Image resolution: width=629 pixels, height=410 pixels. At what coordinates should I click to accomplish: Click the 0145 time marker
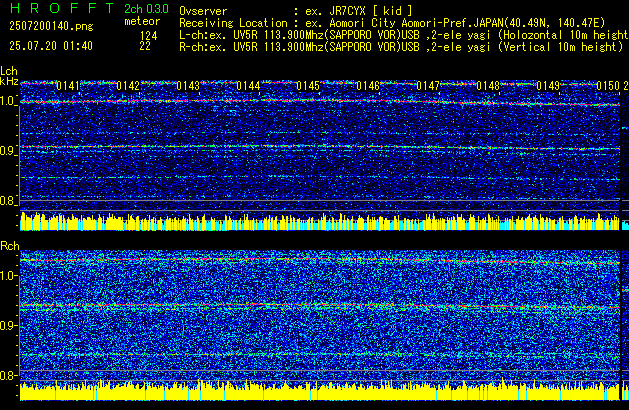(x=308, y=86)
